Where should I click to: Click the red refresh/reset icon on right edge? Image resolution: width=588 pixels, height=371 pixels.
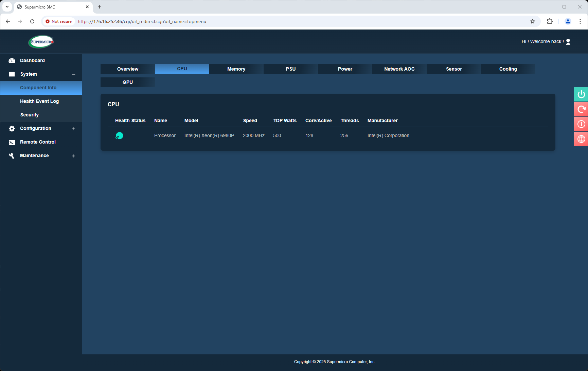click(x=581, y=109)
